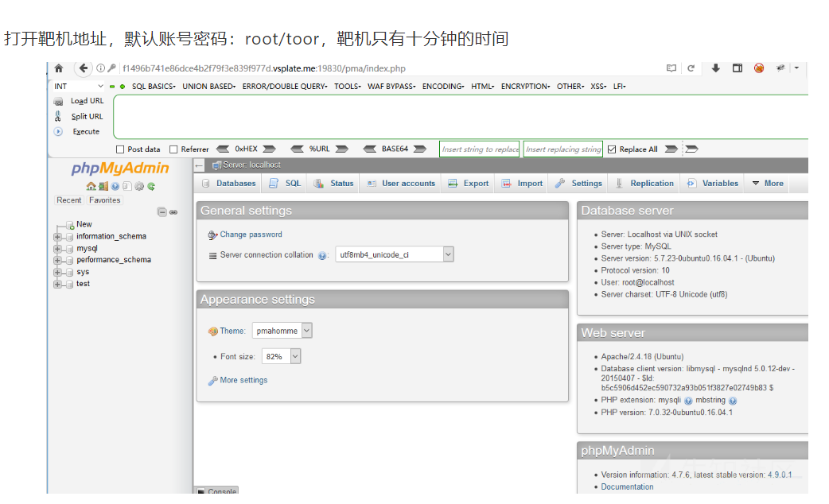Screen dimensions: 829x504
Task: Enable the Referrer checkbox
Action: coord(173,149)
